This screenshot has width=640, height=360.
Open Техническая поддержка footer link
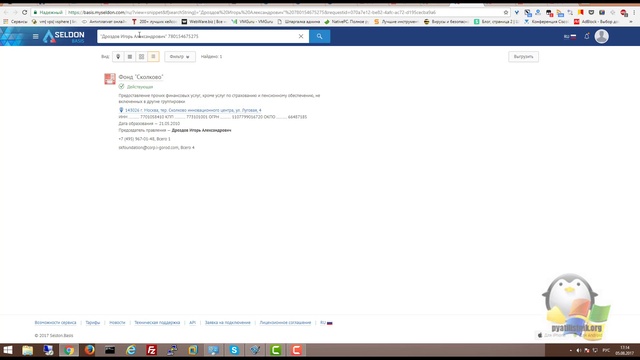click(157, 322)
